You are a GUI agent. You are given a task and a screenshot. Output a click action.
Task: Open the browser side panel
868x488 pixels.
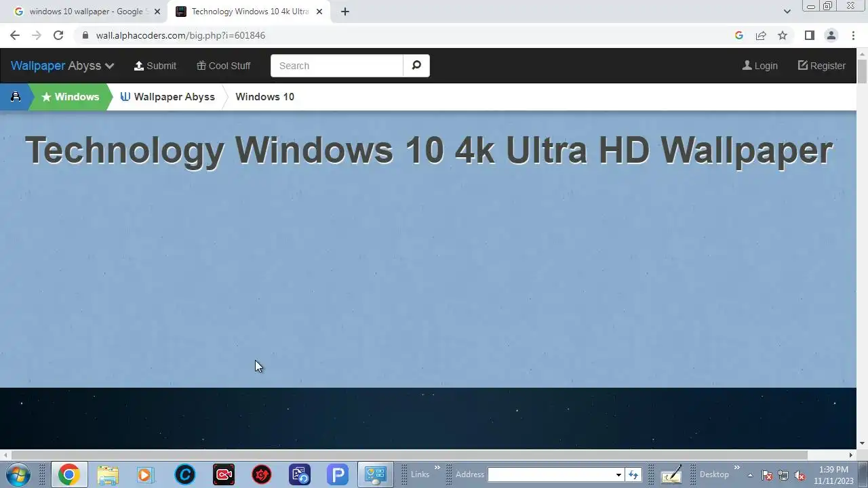(809, 35)
